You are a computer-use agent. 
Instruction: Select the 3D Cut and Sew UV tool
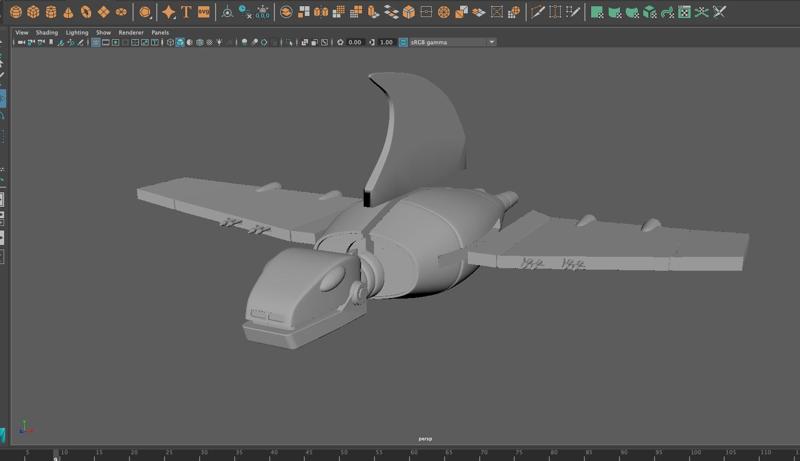pos(719,12)
